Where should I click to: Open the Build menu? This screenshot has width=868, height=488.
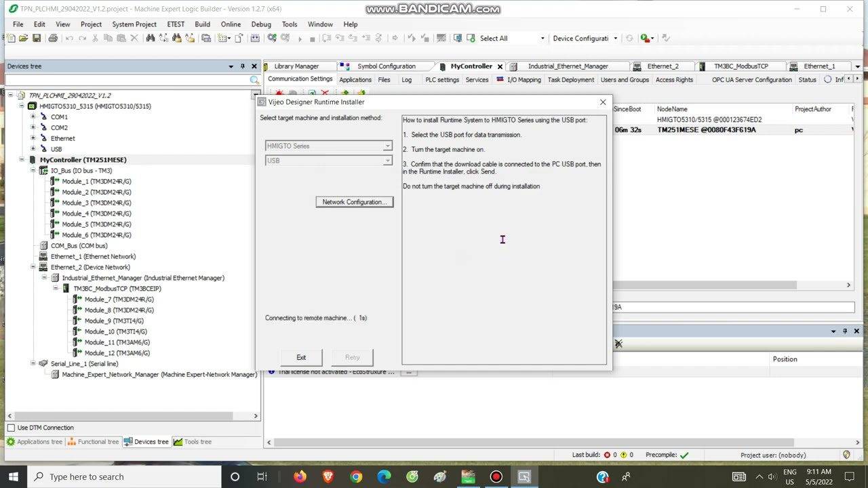202,24
